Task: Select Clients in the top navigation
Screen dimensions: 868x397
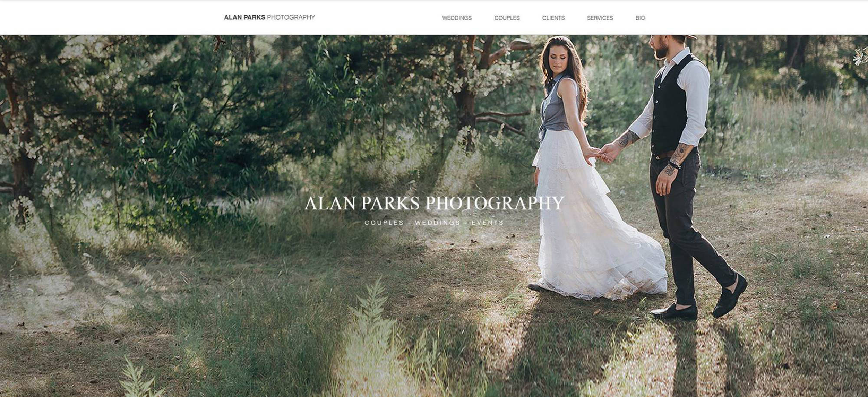Action: [x=553, y=18]
